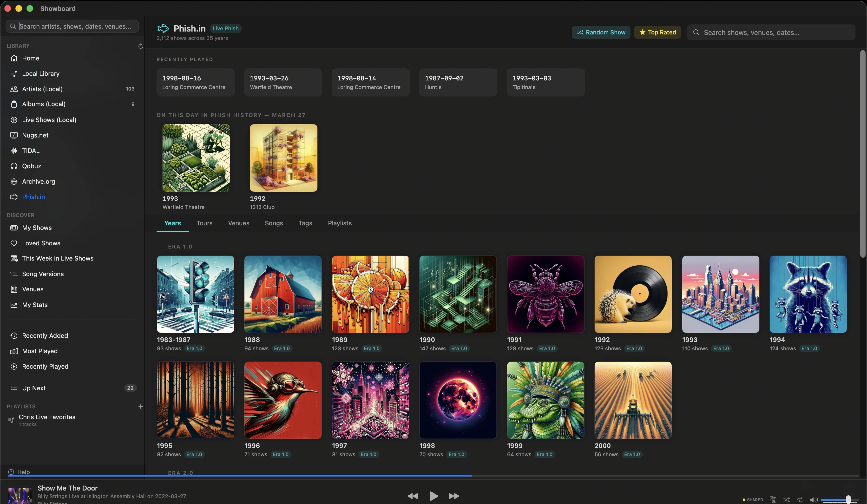Click the Random Show button
This screenshot has width=867, height=504.
pos(601,32)
